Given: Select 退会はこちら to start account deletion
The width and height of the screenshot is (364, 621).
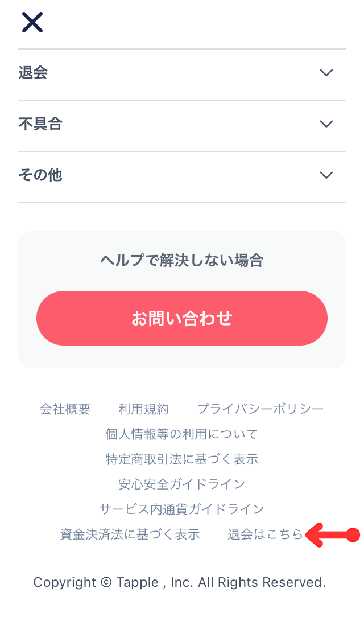Looking at the screenshot, I should point(266,534).
